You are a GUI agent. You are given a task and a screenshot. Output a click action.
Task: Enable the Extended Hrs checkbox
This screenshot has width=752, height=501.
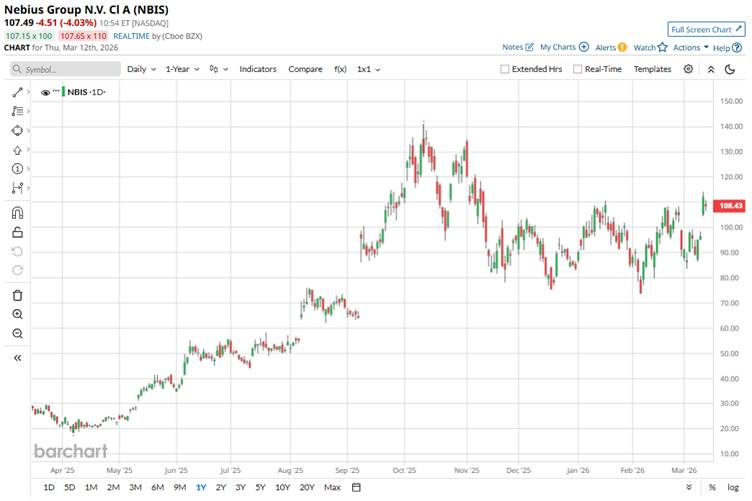[505, 69]
